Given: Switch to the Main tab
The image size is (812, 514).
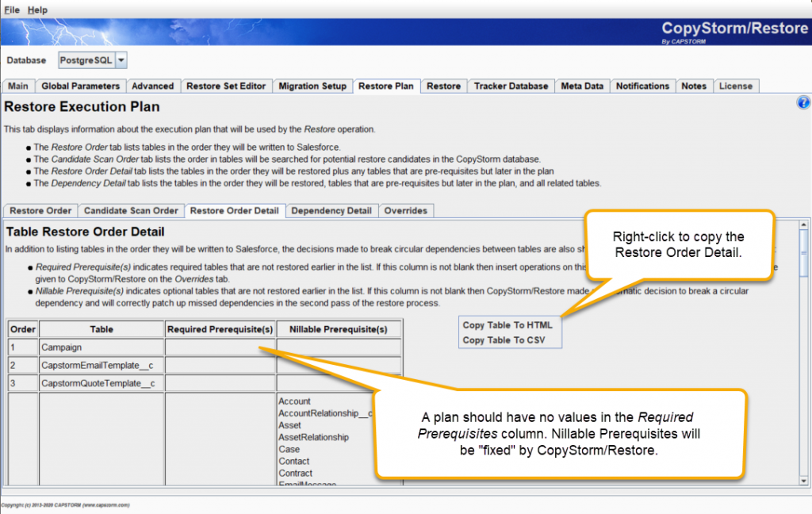Looking at the screenshot, I should (x=18, y=86).
